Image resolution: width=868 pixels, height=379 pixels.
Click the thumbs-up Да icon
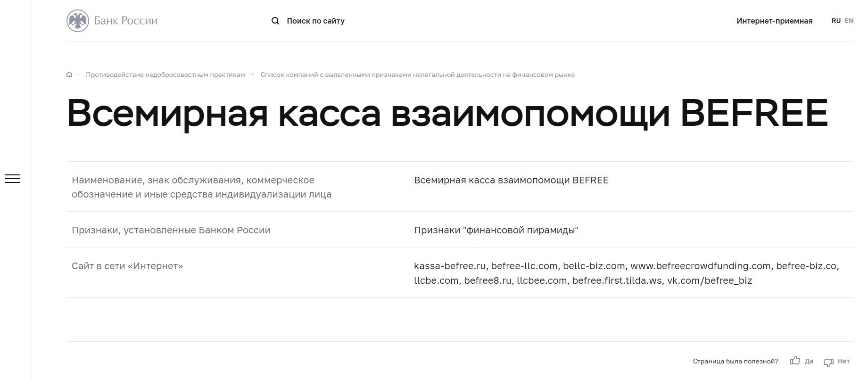(x=795, y=361)
